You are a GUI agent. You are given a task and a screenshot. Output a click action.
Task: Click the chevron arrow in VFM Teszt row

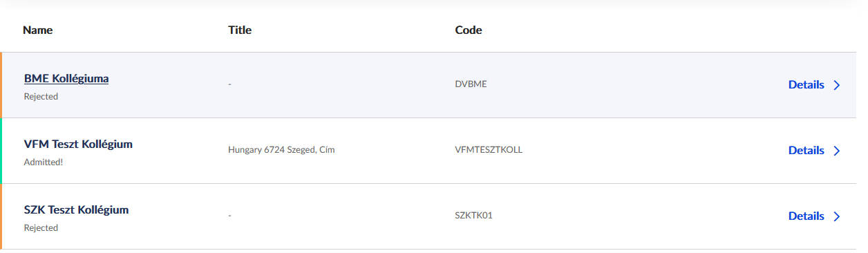[836, 151]
